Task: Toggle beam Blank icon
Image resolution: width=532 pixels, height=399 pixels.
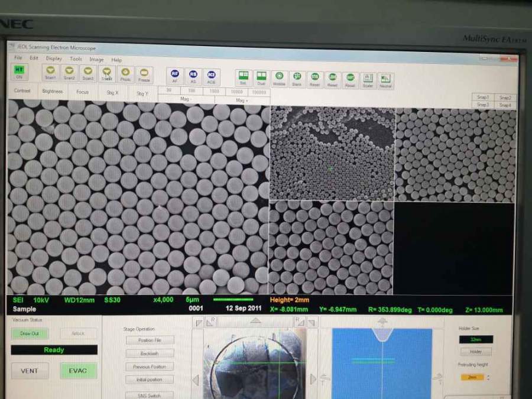Action: click(x=297, y=79)
